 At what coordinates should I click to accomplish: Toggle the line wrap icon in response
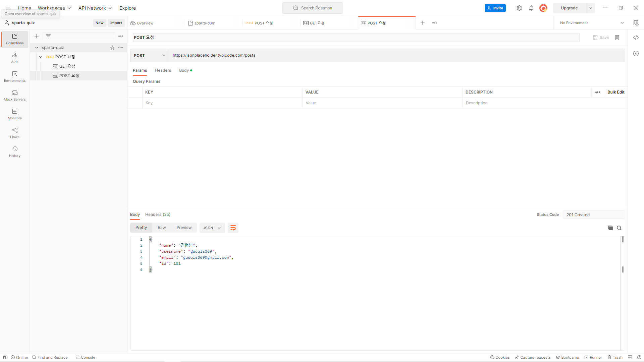click(233, 228)
